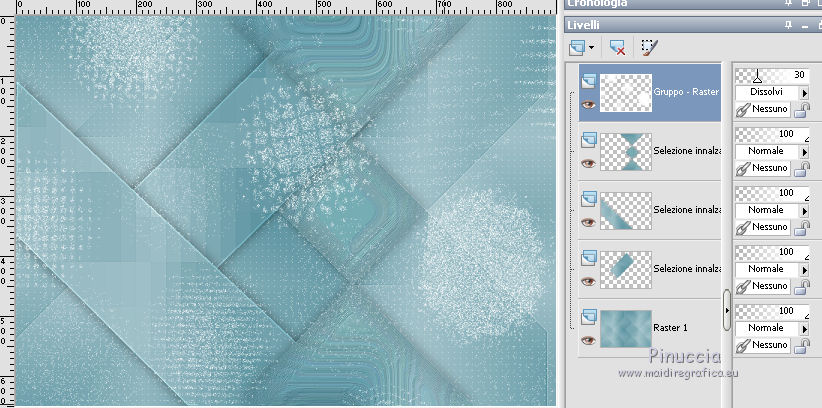
Task: Toggle transparency lock on hourglass-thumbnail layer
Action: [802, 169]
